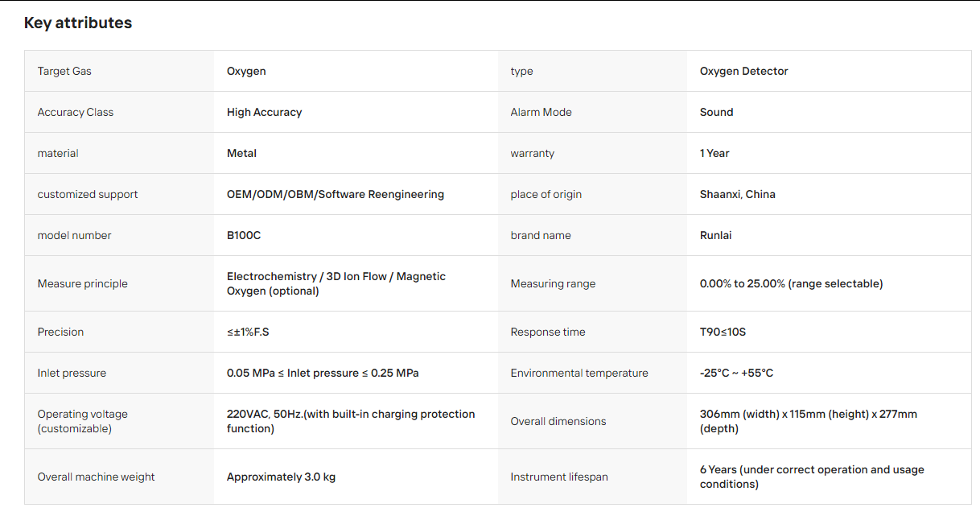Click the "Precision" attribute label
The width and height of the screenshot is (980, 512).
click(x=60, y=332)
